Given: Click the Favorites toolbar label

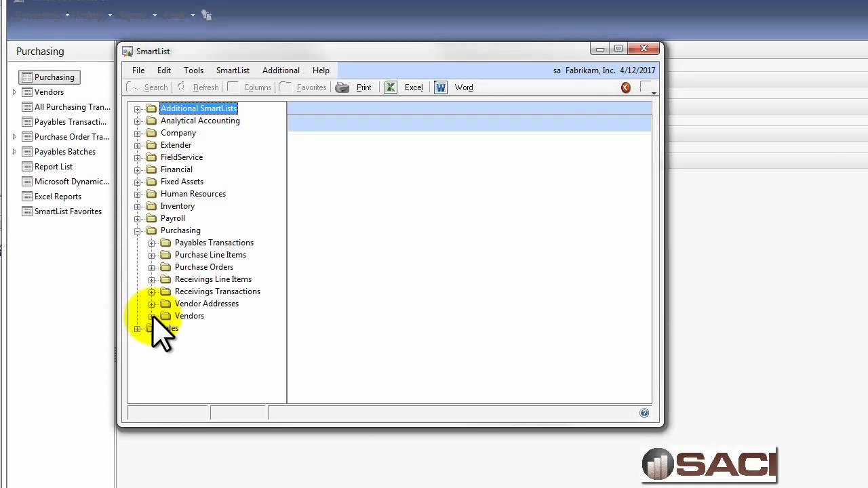Looking at the screenshot, I should click(x=311, y=87).
